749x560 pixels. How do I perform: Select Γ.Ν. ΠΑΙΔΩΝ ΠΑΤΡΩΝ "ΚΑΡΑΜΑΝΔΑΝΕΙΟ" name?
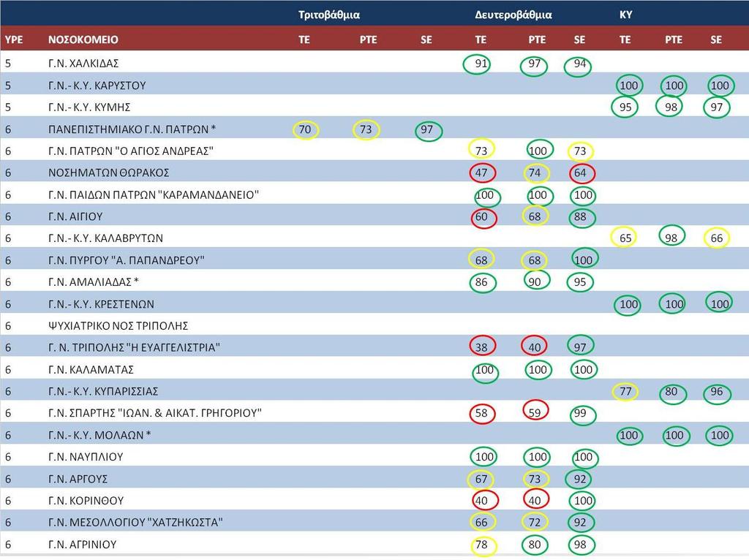154,194
